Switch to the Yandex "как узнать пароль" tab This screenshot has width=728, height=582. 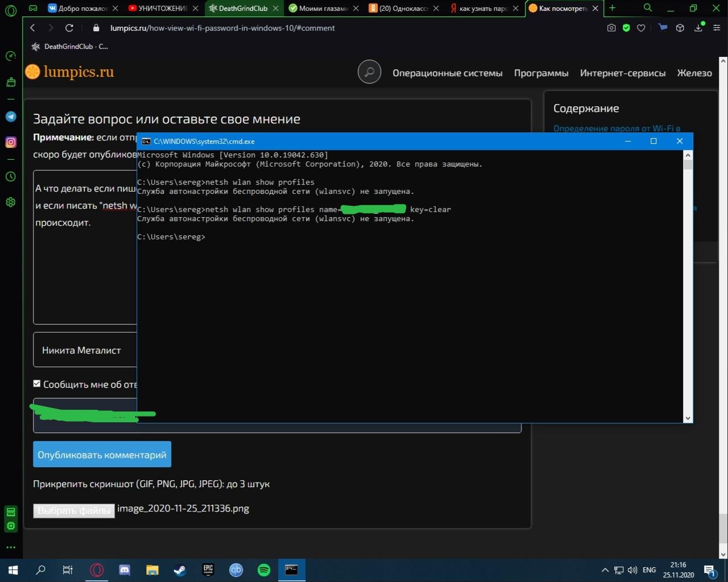click(484, 8)
